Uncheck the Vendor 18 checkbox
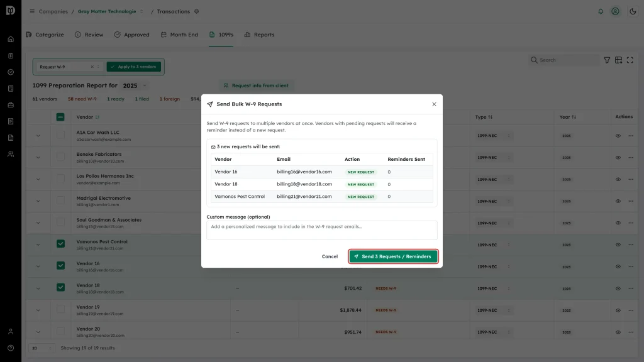This screenshot has height=362, width=644. coord(60,287)
